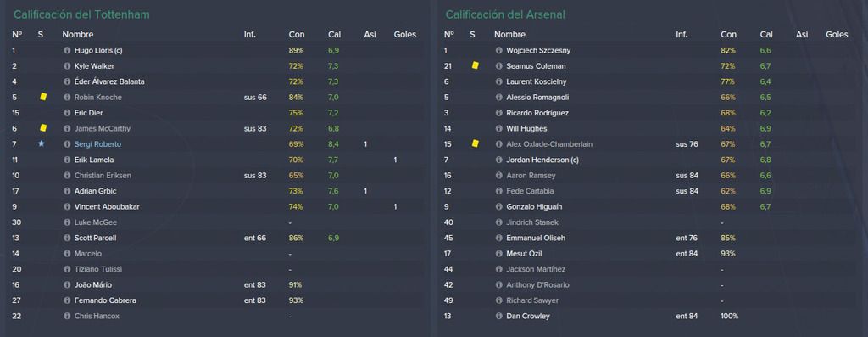Open Dan Crowley's player profile

[x=528, y=316]
